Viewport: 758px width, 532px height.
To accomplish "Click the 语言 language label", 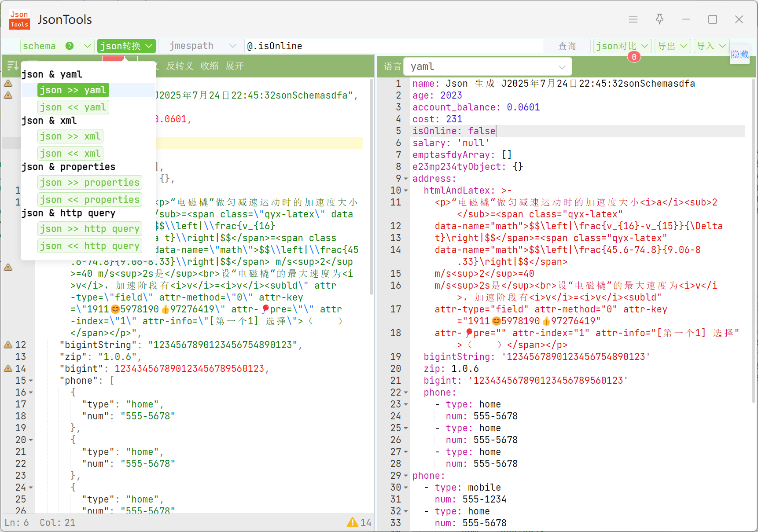I will click(392, 66).
